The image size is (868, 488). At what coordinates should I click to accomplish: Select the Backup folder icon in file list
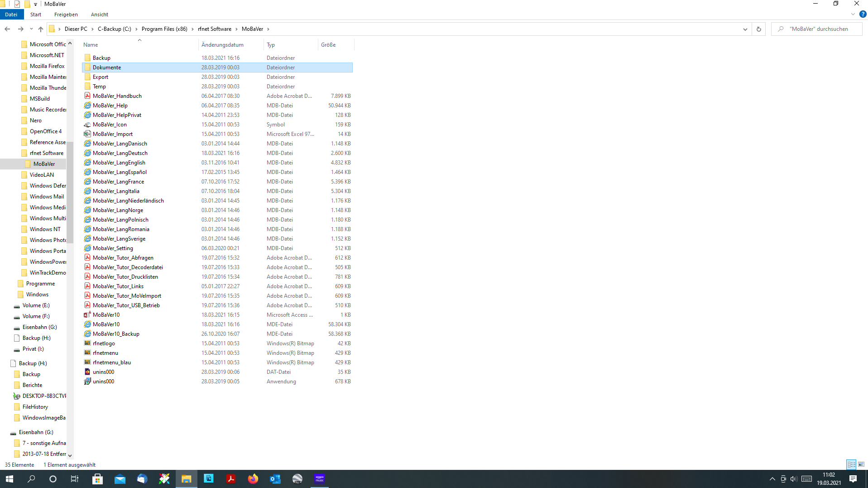pos(87,58)
